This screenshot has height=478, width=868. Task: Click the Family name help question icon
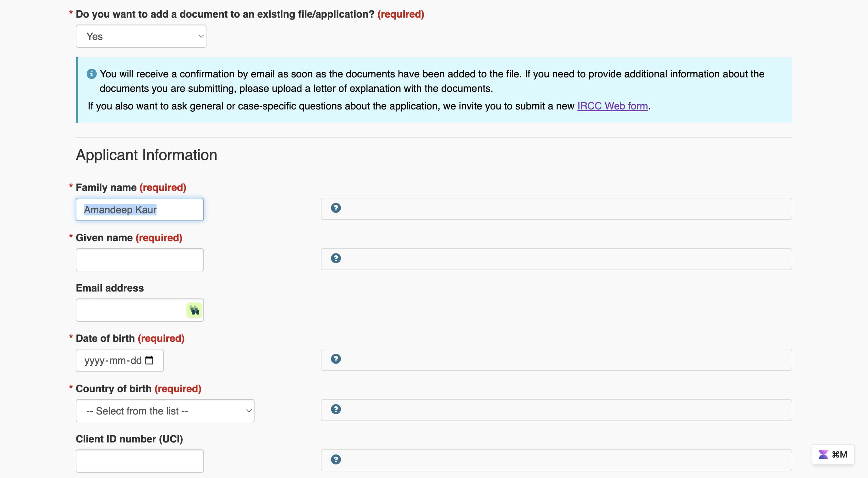(336, 208)
